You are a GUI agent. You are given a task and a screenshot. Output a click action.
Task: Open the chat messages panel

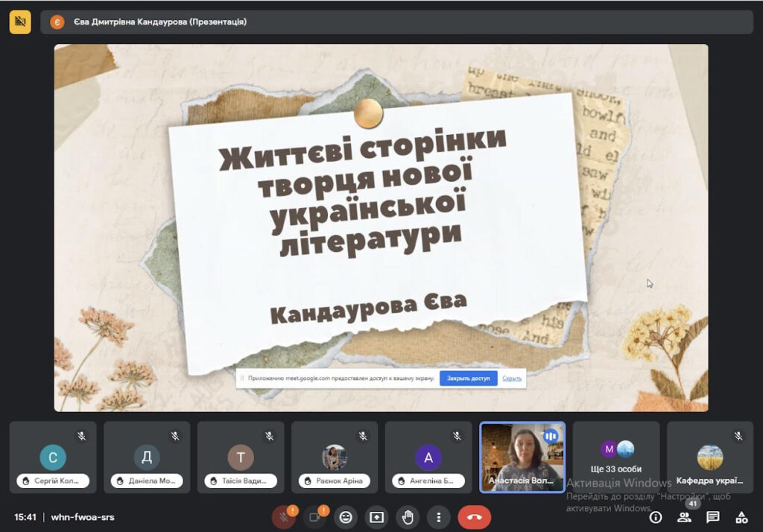click(x=713, y=517)
